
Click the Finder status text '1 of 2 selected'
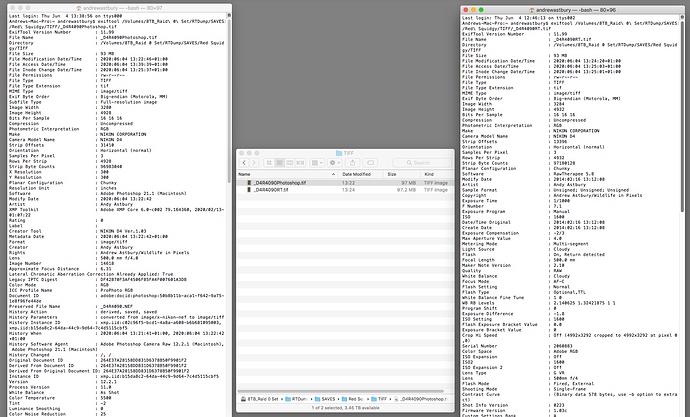pos(345,408)
